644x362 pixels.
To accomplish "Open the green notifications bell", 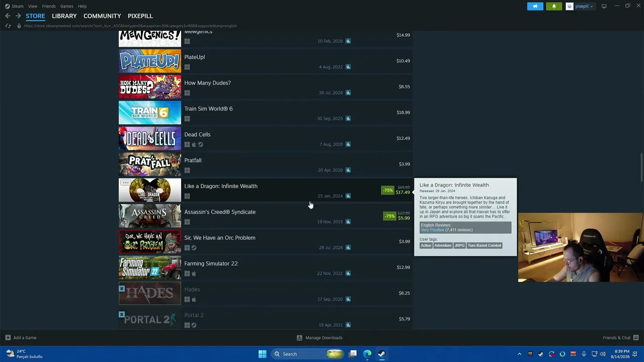I will coord(554,6).
